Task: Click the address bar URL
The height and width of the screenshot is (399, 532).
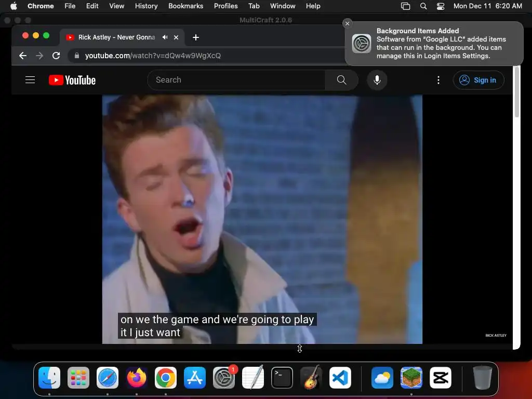Action: point(153,56)
